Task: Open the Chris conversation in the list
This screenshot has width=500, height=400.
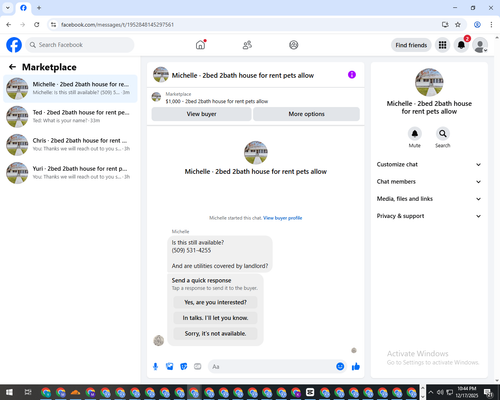Action: tap(70, 145)
